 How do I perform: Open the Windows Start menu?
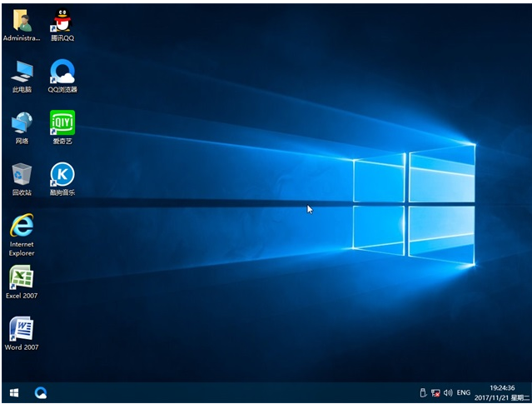click(x=14, y=392)
